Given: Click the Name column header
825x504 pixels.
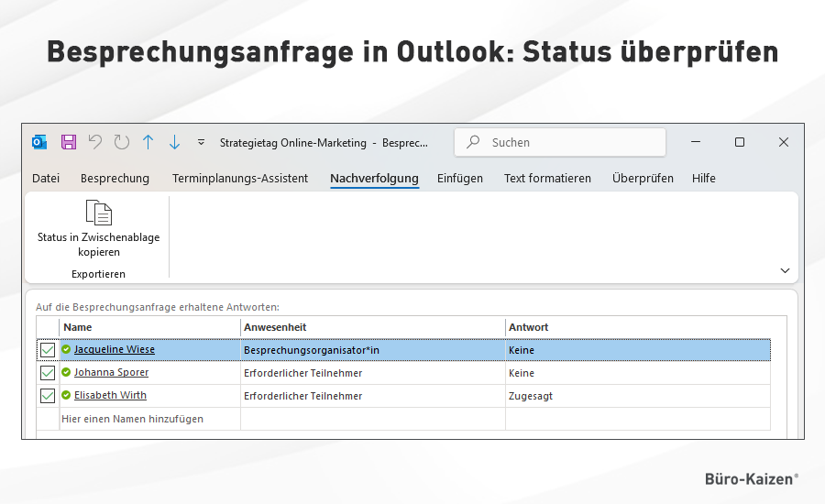Looking at the screenshot, I should tap(150, 327).
